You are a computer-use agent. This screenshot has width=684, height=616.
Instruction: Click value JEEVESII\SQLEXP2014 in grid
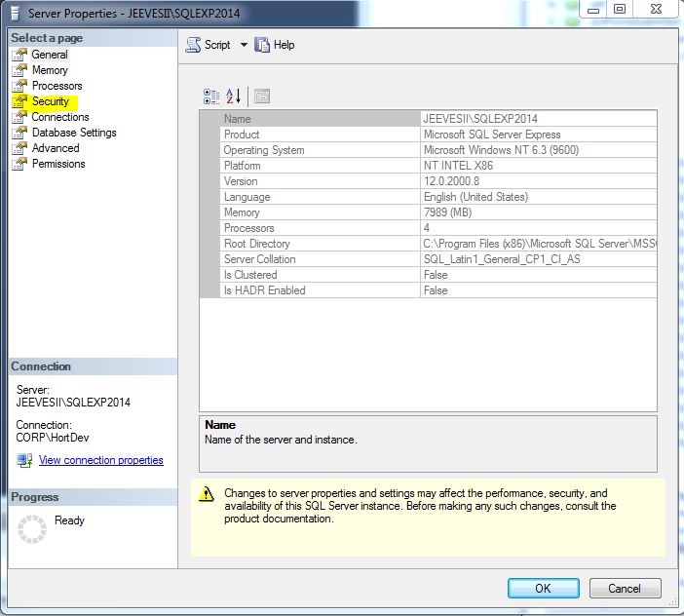[480, 119]
